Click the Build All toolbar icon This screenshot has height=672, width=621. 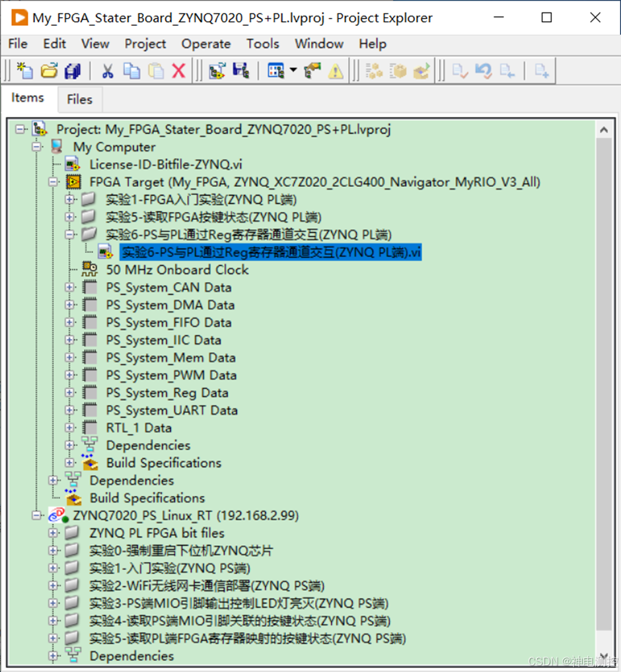tap(374, 71)
